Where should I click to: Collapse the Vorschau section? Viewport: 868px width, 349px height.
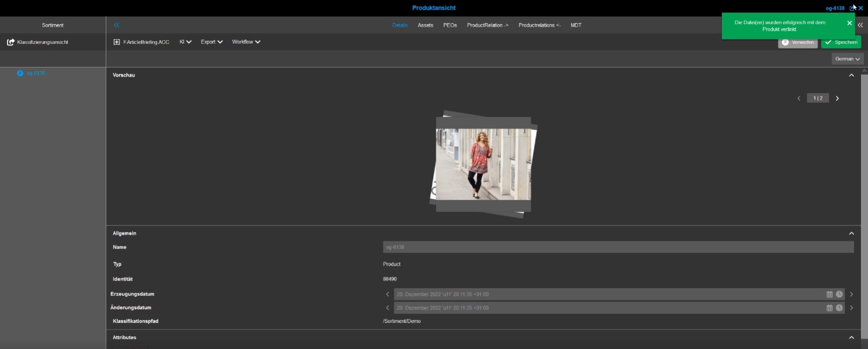(851, 76)
